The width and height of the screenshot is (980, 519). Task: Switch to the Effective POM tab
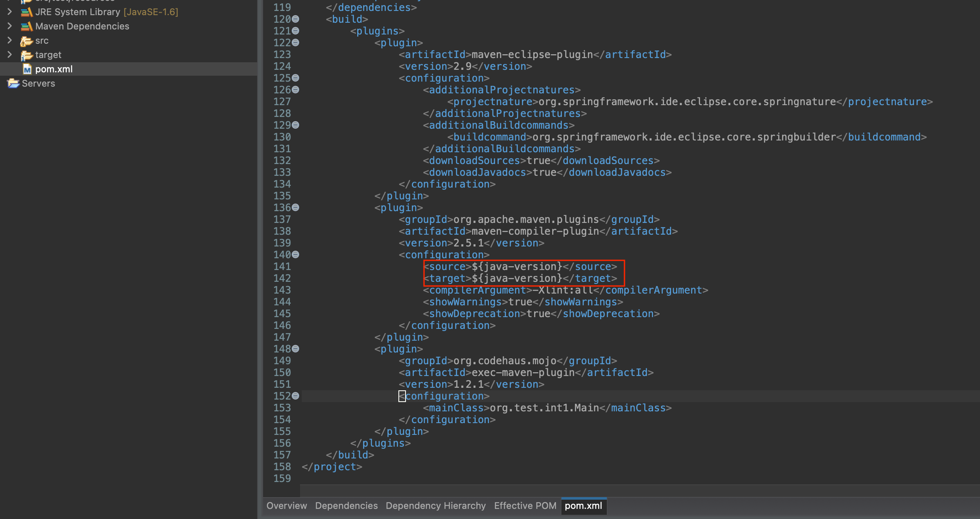pos(525,506)
